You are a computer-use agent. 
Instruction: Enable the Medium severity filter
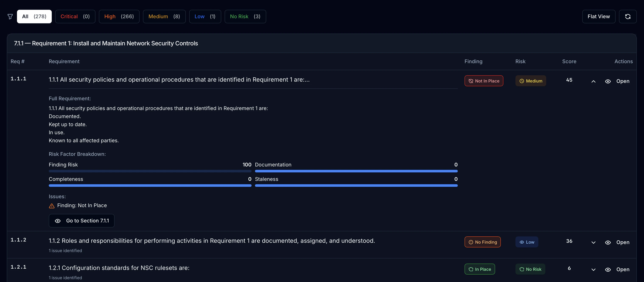[x=164, y=17]
